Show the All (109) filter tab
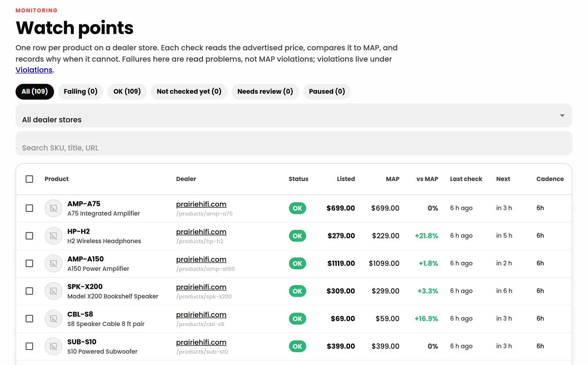Screen dimensions: 588x365 tap(35, 91)
